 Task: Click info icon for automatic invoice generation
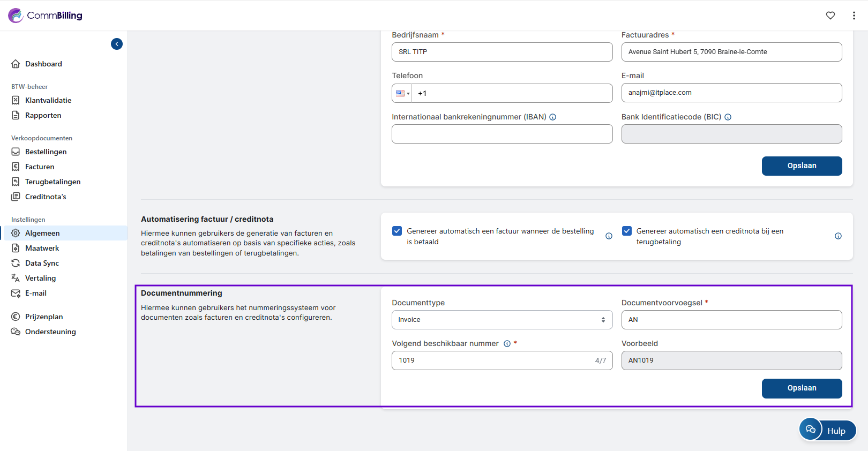point(609,236)
